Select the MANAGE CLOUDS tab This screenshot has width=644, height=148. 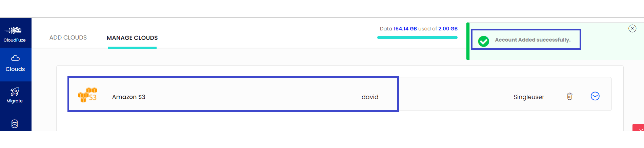[x=132, y=38]
